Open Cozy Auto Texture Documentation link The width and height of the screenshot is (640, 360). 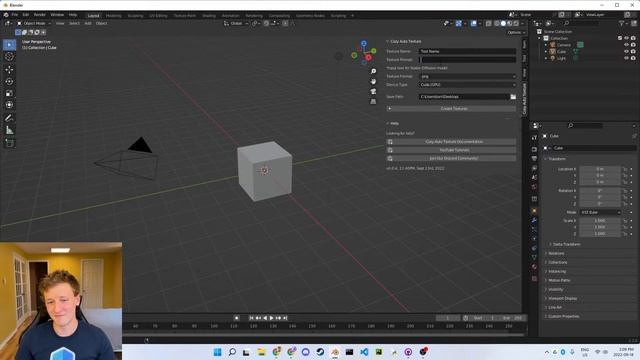click(451, 142)
